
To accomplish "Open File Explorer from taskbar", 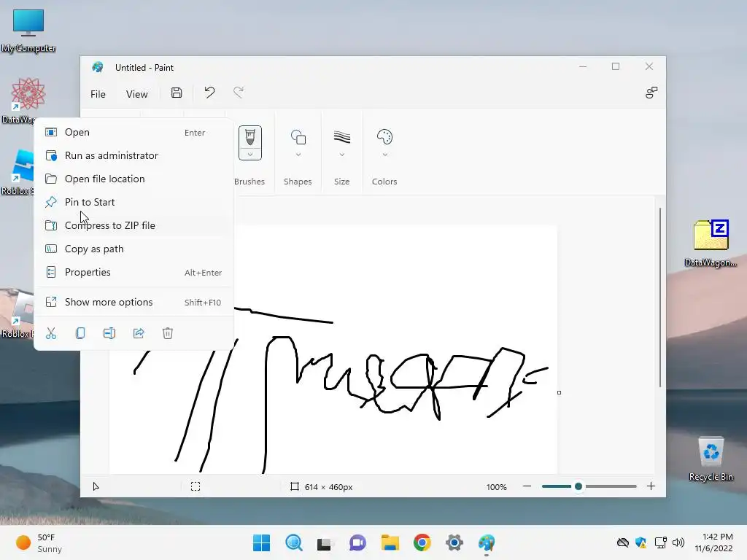I will pos(390,542).
